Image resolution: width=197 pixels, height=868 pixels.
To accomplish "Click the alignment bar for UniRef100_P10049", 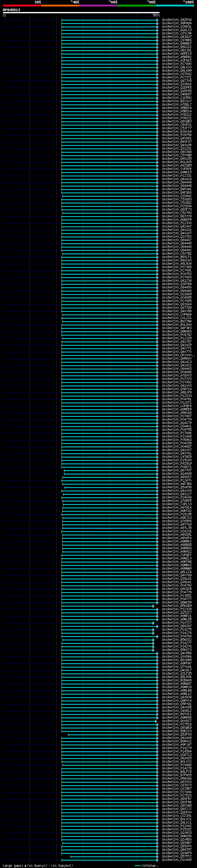I will point(110,860).
